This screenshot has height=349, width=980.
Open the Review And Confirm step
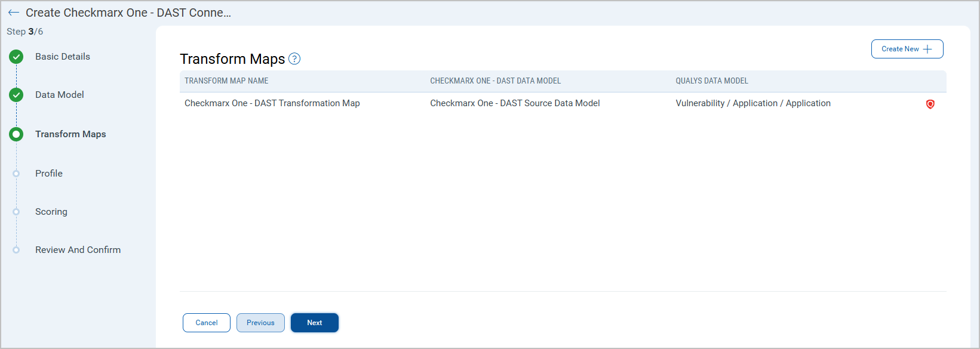[78, 250]
